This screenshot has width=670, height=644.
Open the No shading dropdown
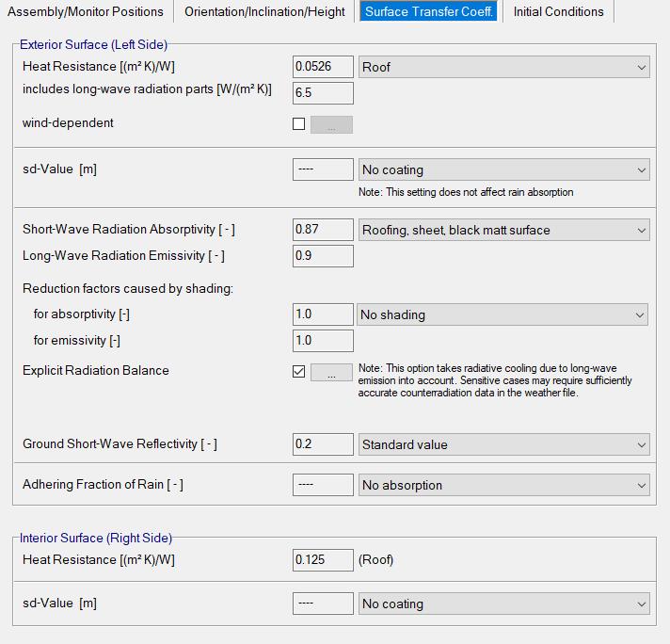coord(503,314)
